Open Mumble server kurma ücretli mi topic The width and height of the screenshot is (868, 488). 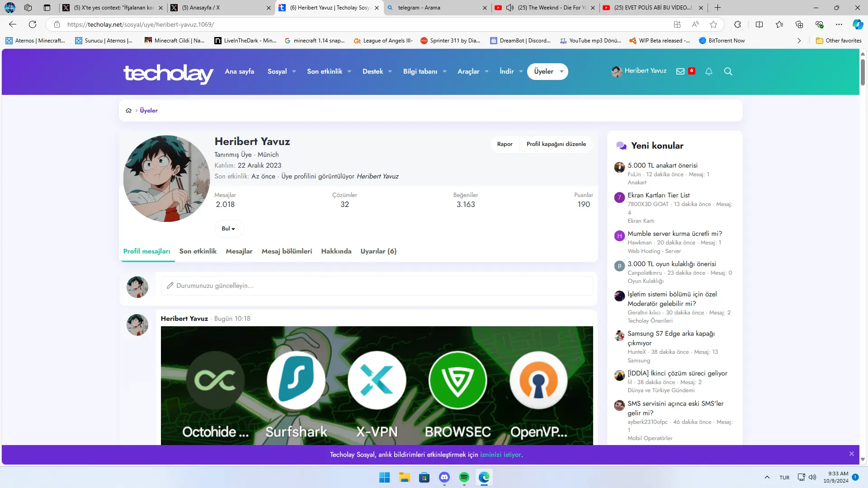[x=675, y=234]
